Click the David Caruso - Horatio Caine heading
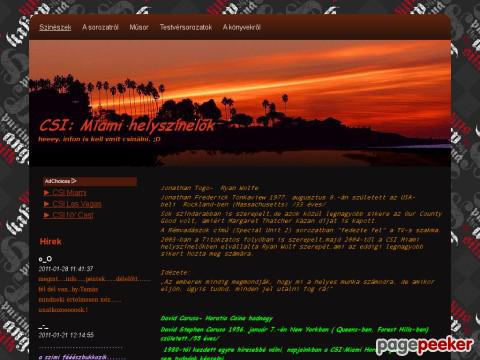Image resolution: width=480 pixels, height=360 pixels. (x=217, y=318)
